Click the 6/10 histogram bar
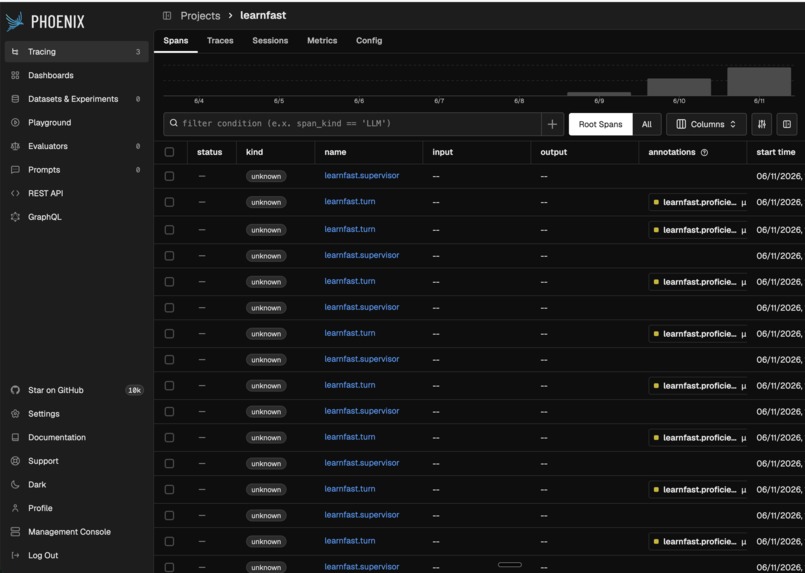 679,87
